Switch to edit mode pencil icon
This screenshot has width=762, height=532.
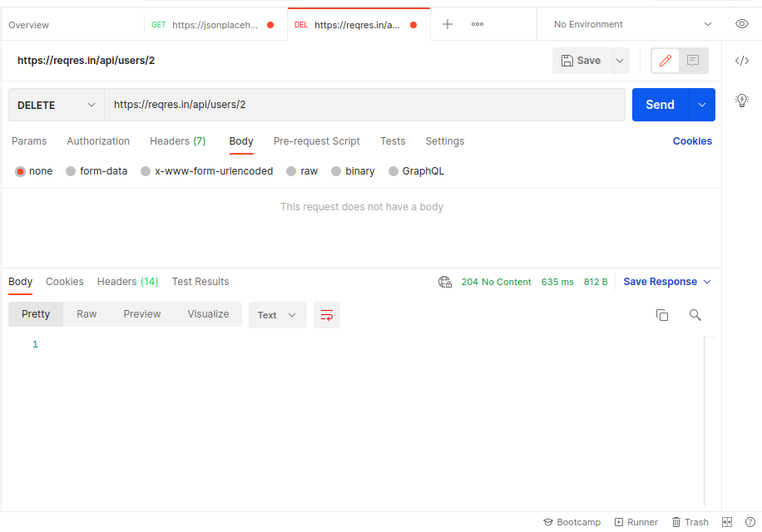pos(666,61)
